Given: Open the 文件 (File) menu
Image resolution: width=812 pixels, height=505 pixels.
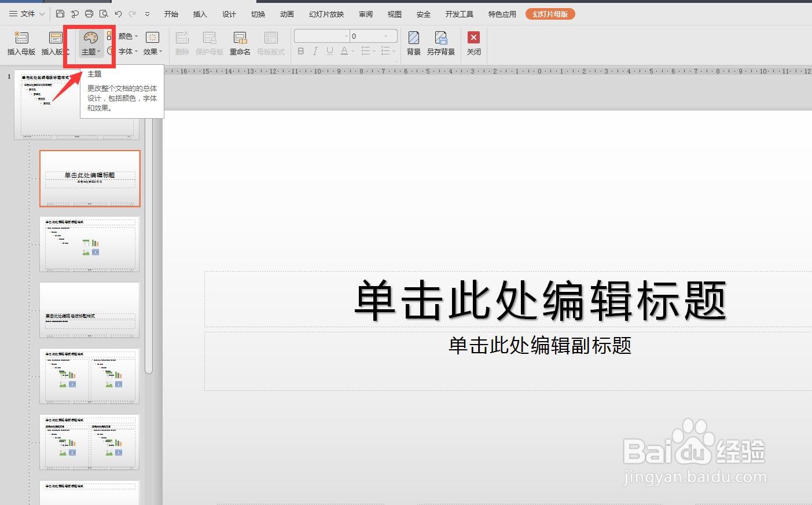Looking at the screenshot, I should [x=25, y=13].
